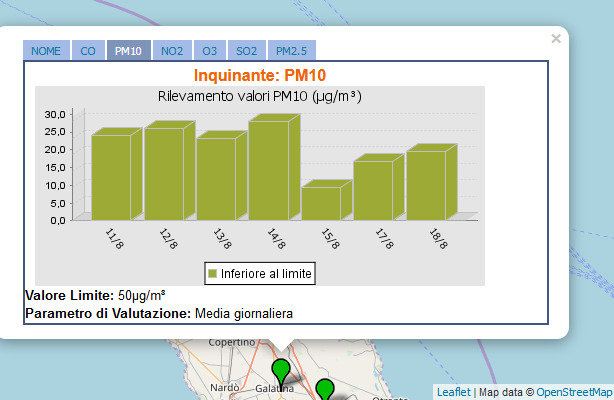Open the NOME tab
The image size is (614, 400).
(x=46, y=51)
